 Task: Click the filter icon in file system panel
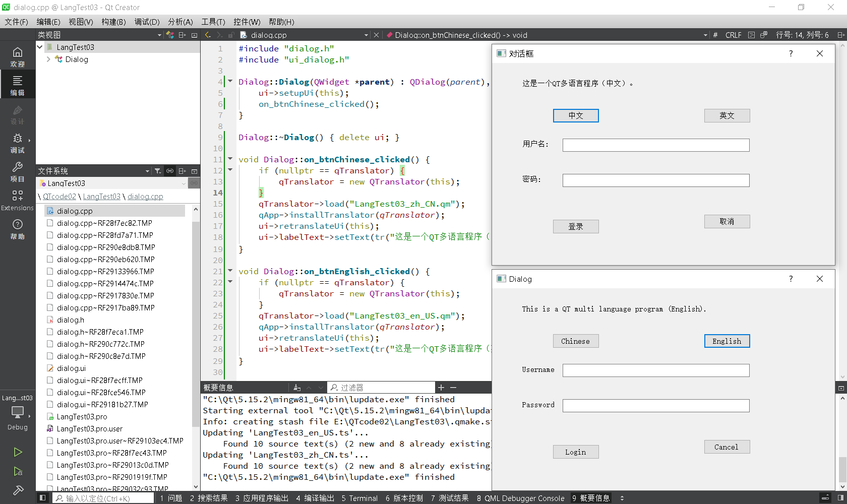(158, 171)
